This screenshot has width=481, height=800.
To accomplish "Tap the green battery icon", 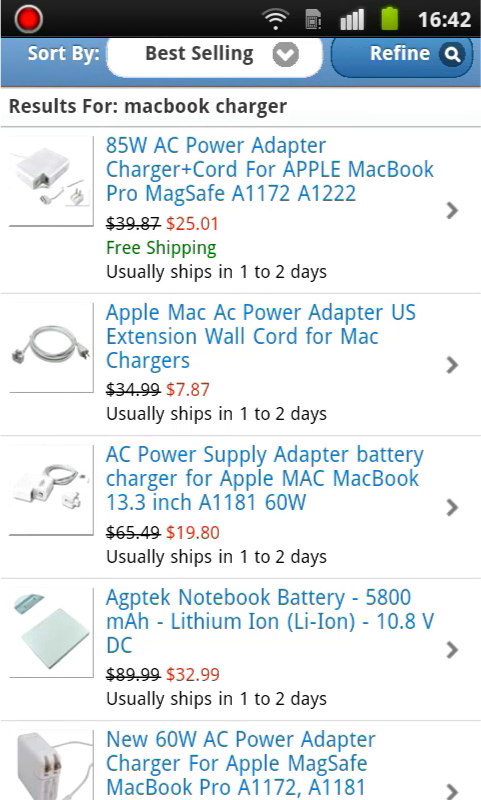I will pos(390,18).
